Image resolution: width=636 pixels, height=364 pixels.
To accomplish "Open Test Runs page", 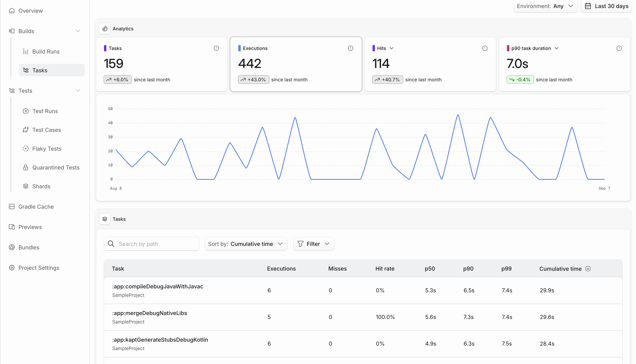I will (45, 111).
